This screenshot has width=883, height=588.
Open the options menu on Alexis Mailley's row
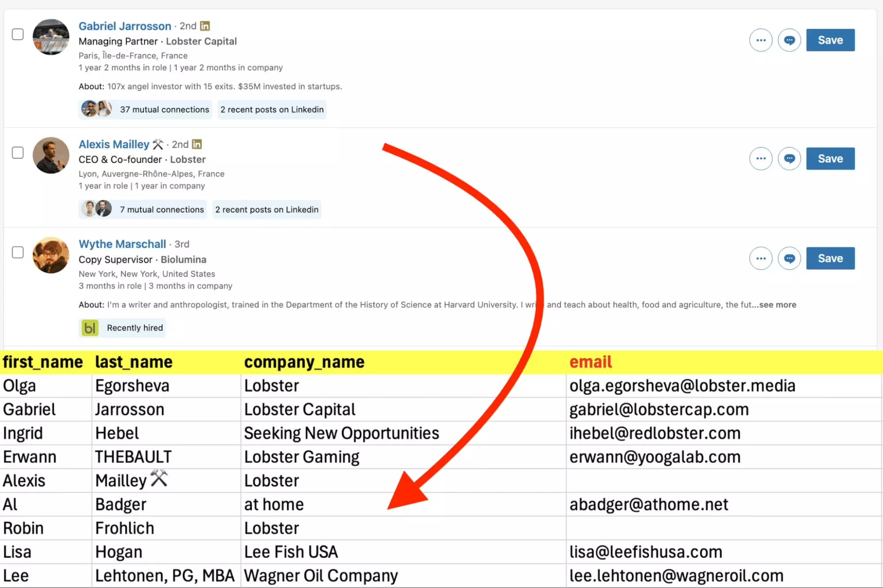(761, 158)
